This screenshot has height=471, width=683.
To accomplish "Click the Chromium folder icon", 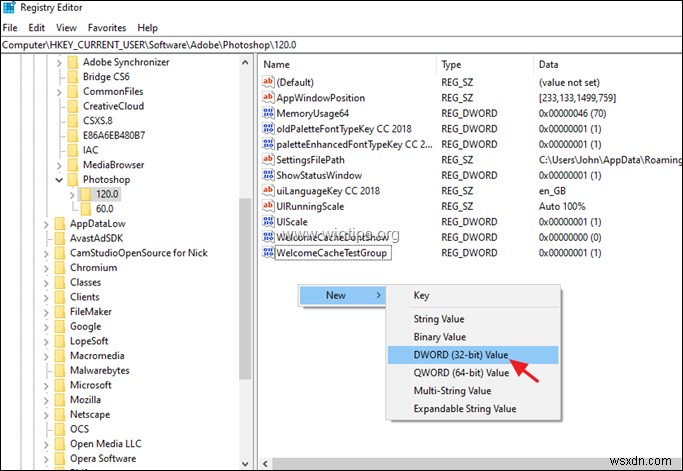I will [60, 268].
